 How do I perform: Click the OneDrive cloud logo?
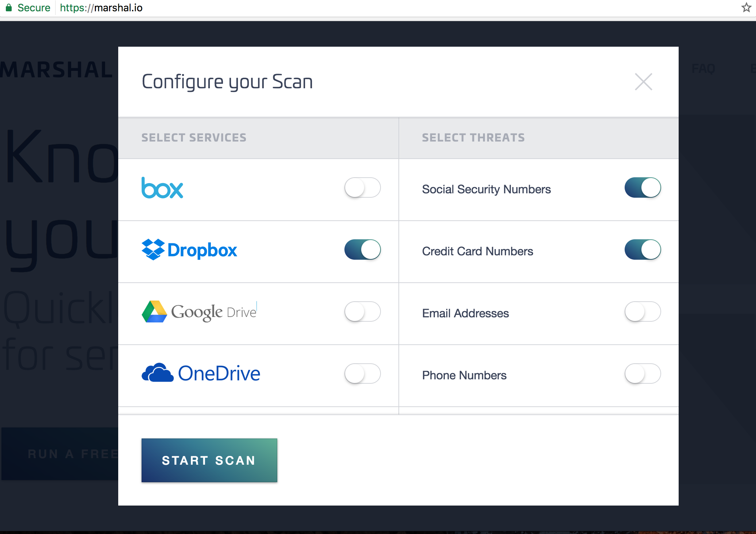click(x=201, y=373)
